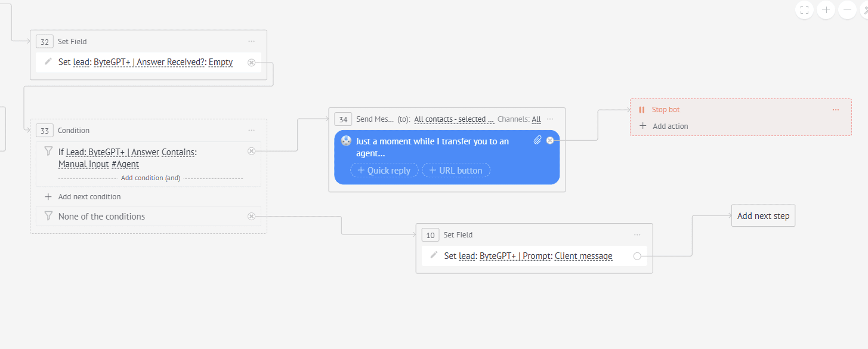Viewport: 868px width, 349px height.
Task: Select the 'Lead: ByteGPT+ | Answer' condition field
Action: [x=113, y=152]
